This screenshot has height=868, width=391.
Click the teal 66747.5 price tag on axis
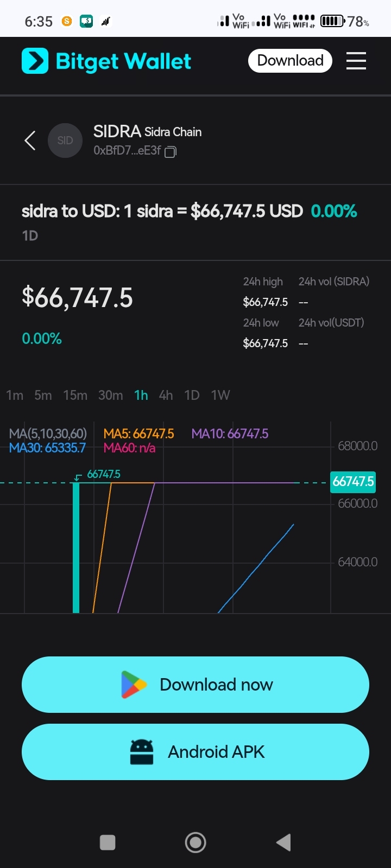[x=353, y=482]
